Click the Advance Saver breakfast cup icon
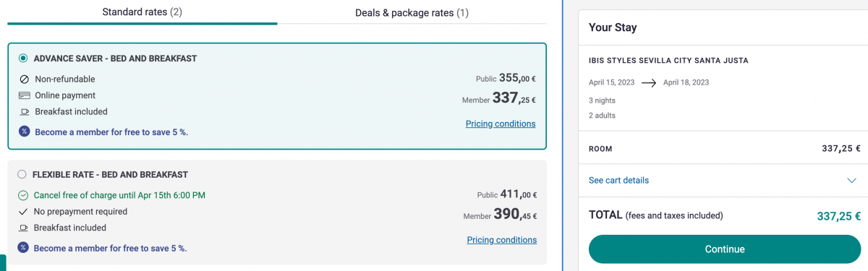 point(24,112)
